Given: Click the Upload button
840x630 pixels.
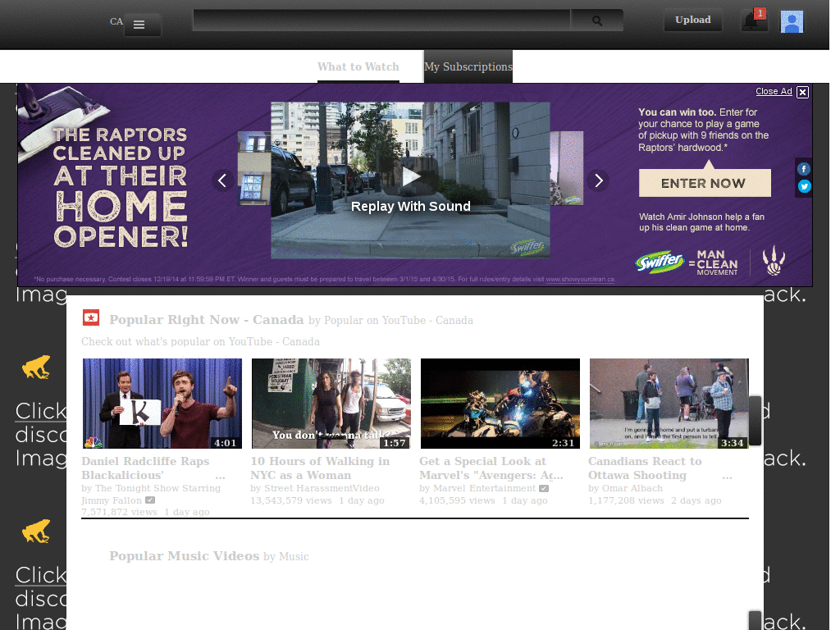Looking at the screenshot, I should tap(692, 20).
